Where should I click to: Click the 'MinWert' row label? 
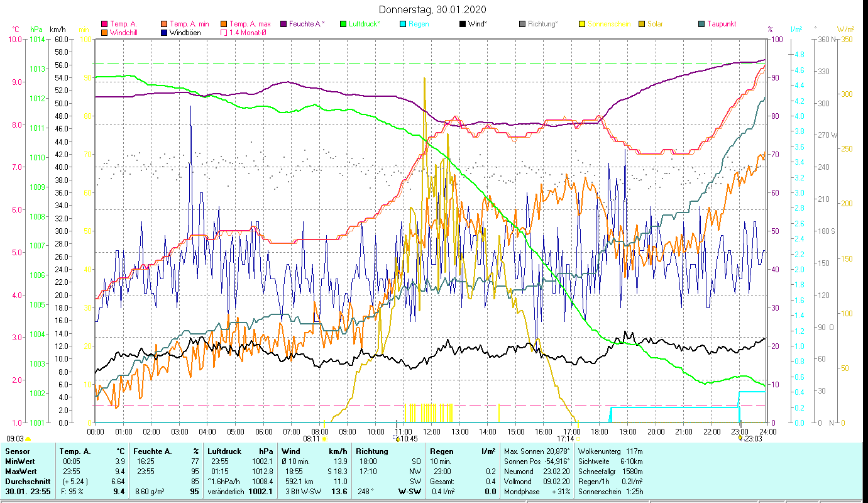click(20, 462)
